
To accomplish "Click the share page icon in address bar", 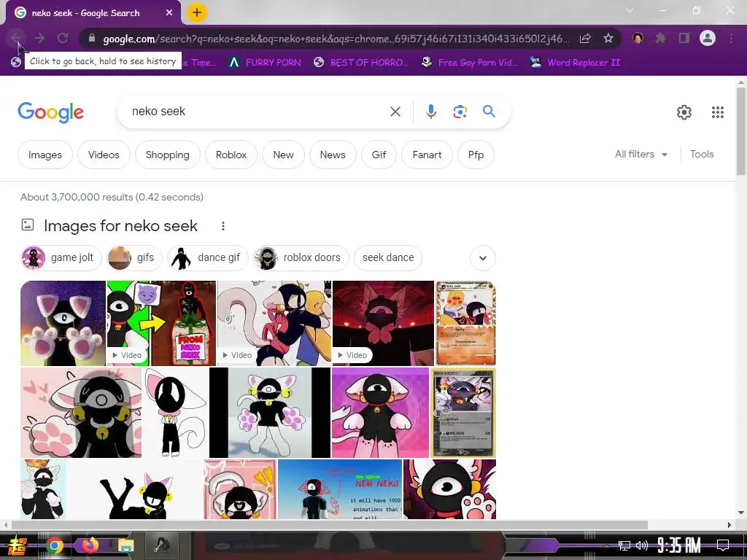I will point(585,39).
